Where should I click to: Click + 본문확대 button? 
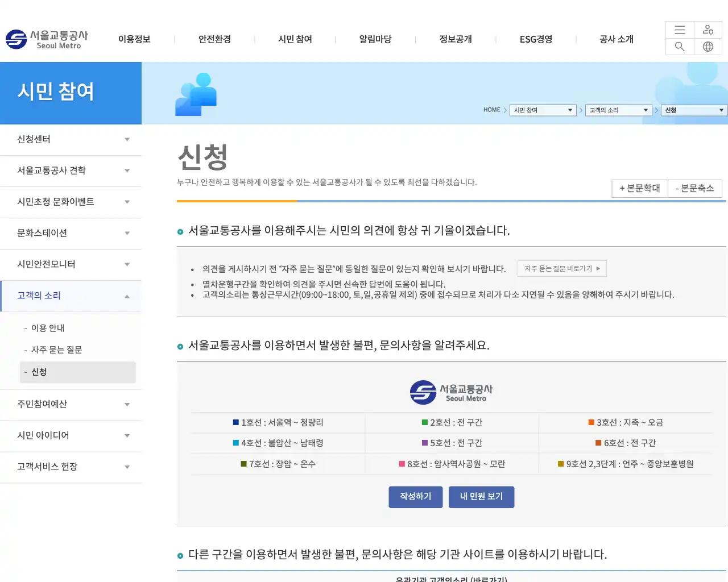pyautogui.click(x=640, y=188)
